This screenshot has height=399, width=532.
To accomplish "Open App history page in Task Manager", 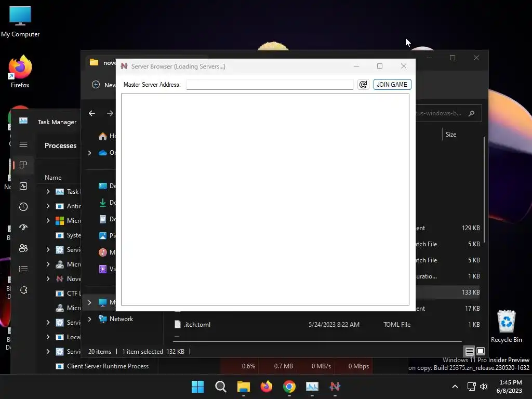I will (23, 207).
